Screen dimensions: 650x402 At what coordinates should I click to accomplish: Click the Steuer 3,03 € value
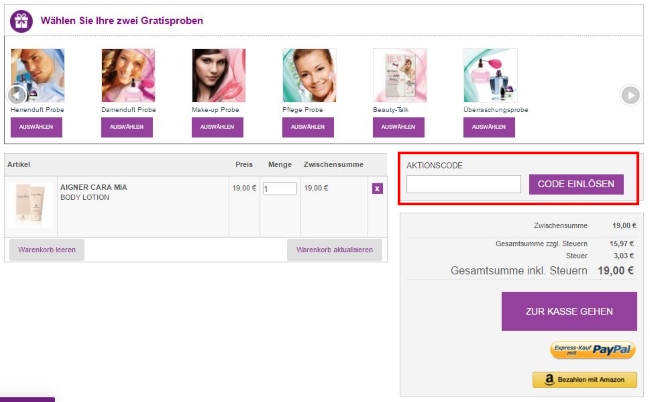pyautogui.click(x=624, y=256)
